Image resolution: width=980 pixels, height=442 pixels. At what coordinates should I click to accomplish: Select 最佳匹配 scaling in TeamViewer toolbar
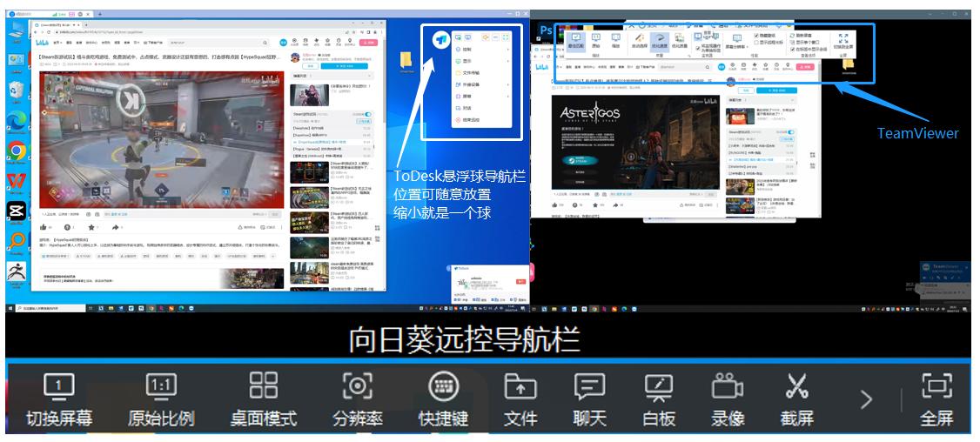click(x=575, y=41)
